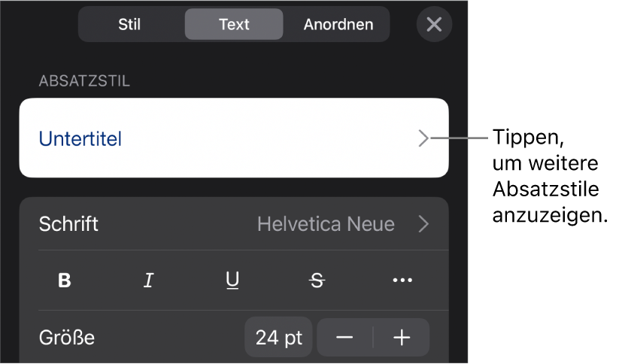Tap the Untertitel paragraph style name
The width and height of the screenshot is (622, 364).
tap(80, 138)
